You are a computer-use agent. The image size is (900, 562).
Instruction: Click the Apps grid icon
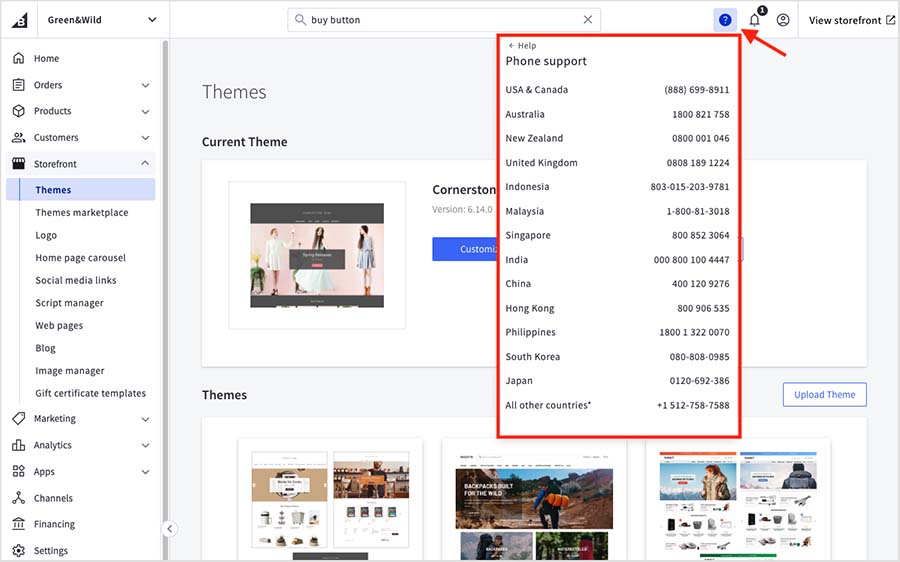coord(19,471)
